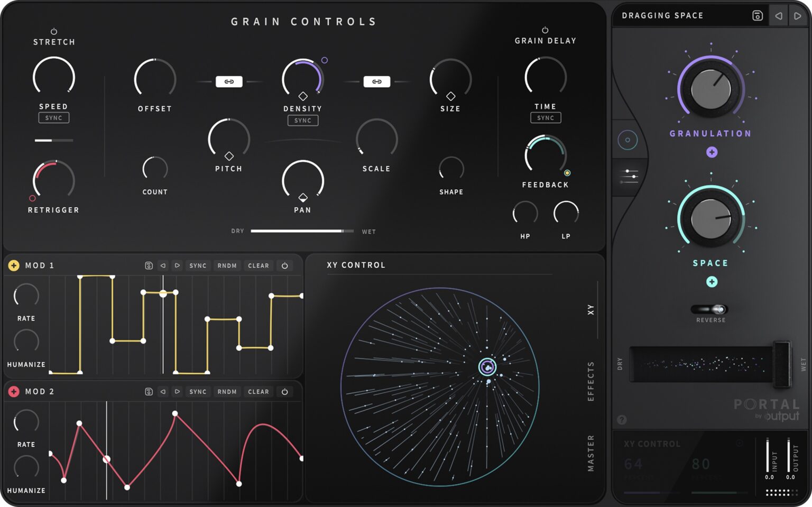The width and height of the screenshot is (812, 507).
Task: Select the sliders view icon in sidebar
Action: click(x=628, y=176)
